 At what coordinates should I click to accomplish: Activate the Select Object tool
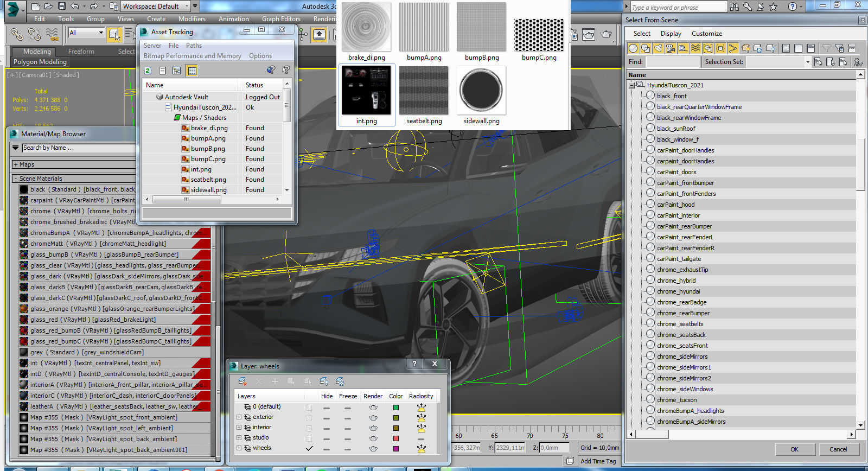click(x=114, y=35)
